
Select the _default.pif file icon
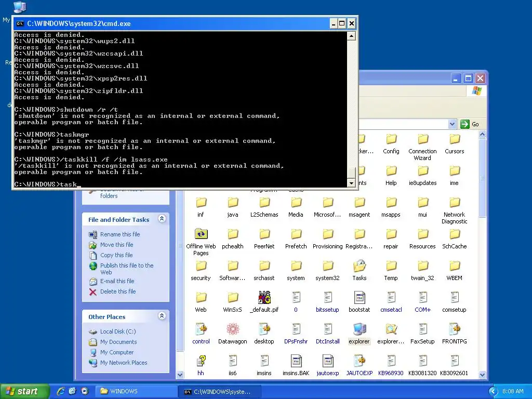pyautogui.click(x=264, y=298)
